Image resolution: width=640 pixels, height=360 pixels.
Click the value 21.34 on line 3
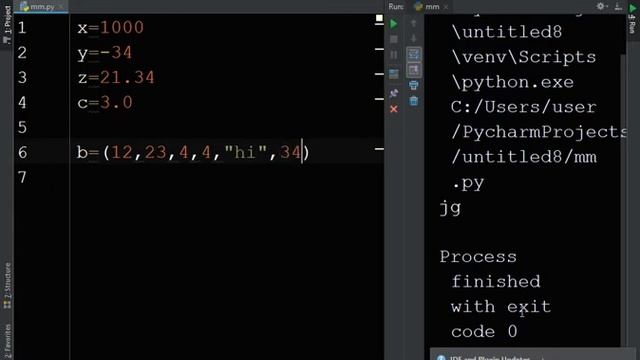point(127,78)
